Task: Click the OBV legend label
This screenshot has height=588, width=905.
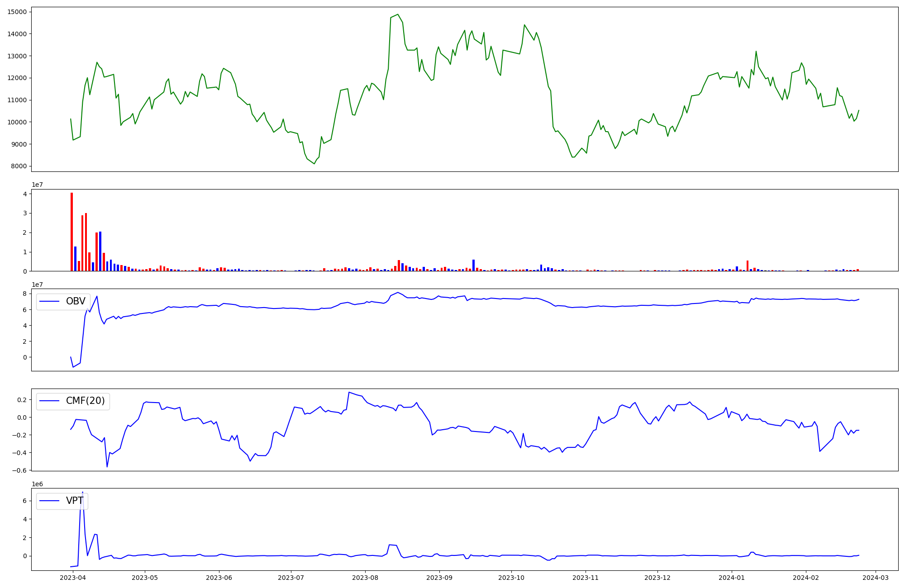Action: pos(76,302)
